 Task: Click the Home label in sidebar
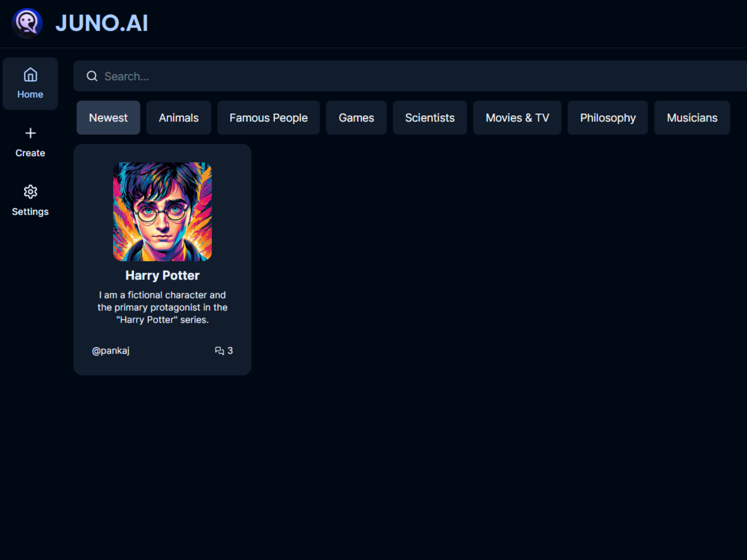pyautogui.click(x=30, y=94)
